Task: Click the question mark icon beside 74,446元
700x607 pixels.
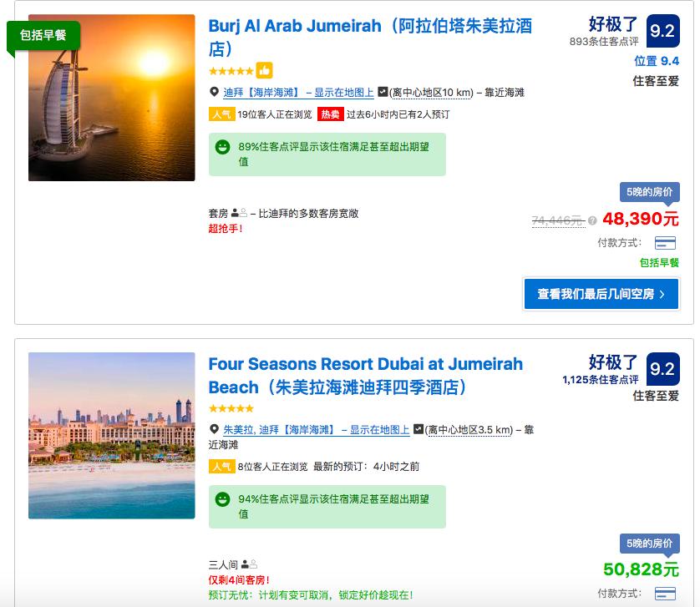Action: click(x=592, y=221)
